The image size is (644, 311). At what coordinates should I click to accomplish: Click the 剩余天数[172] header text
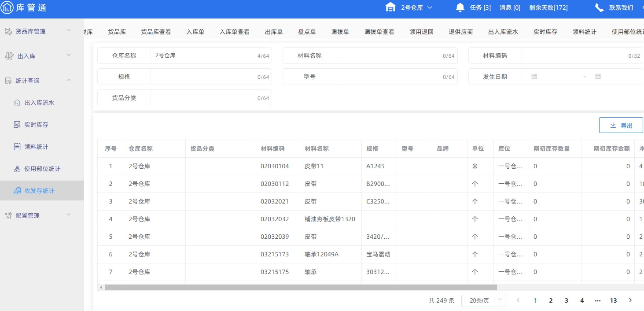coord(548,7)
